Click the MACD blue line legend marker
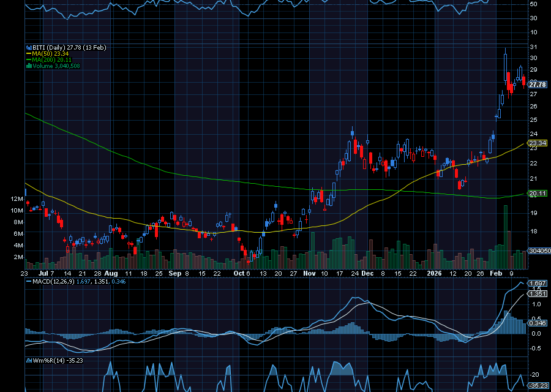Screen dimensions: 551x392 coord(28,281)
